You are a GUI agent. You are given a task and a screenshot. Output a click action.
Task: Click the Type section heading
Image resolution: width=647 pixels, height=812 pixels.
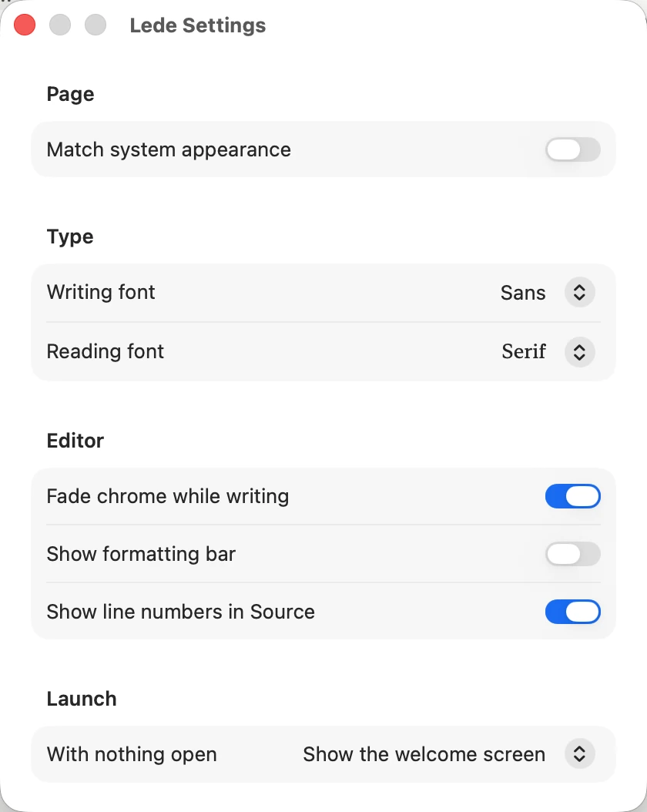(x=70, y=237)
